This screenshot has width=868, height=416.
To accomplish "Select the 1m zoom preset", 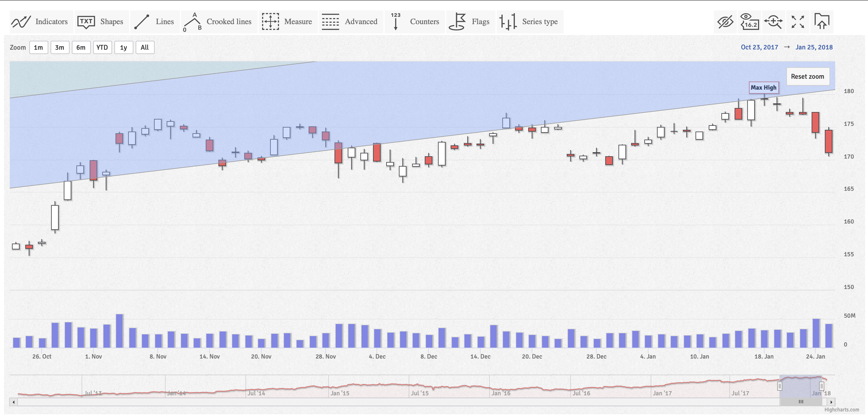I will click(x=39, y=47).
